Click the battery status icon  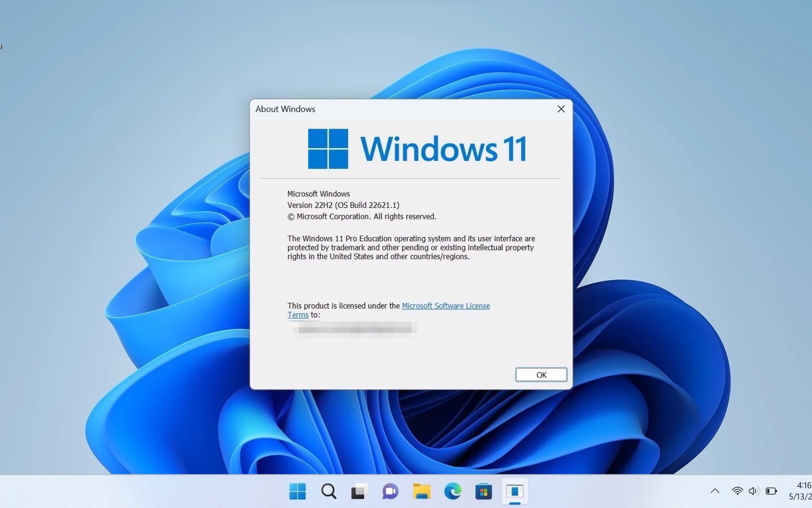(x=771, y=491)
